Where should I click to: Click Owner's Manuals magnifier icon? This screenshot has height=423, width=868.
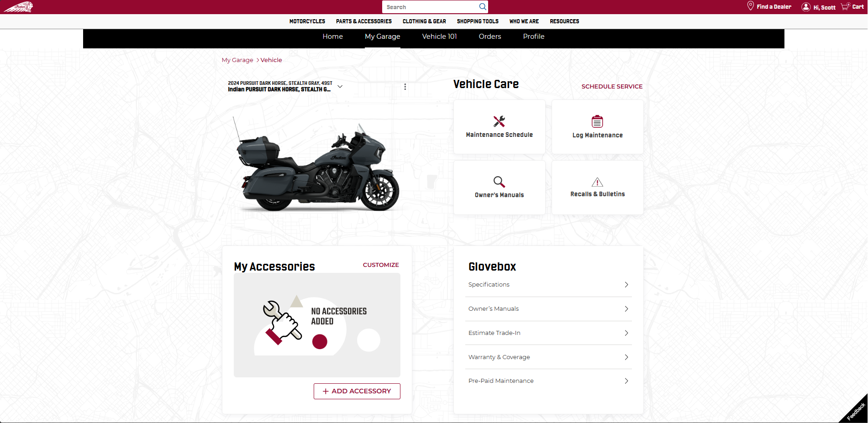tap(499, 182)
